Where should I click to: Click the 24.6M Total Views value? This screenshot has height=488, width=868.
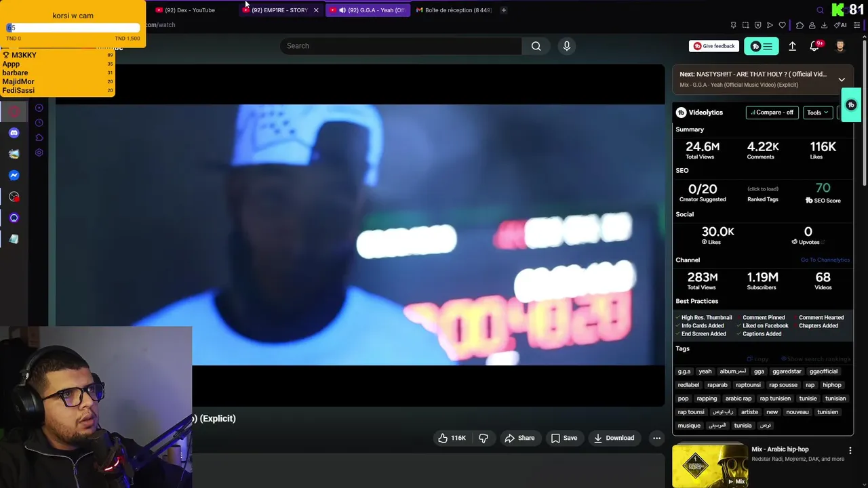(702, 147)
